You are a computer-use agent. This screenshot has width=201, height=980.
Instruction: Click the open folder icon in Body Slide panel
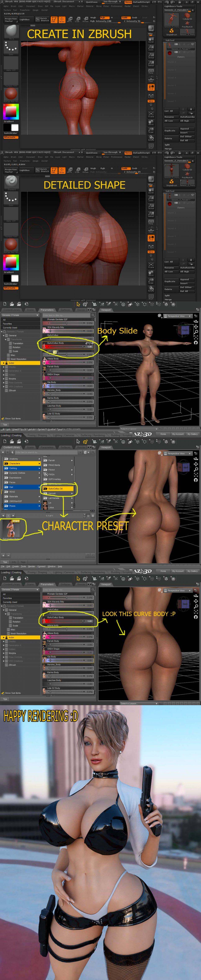click(x=12, y=304)
